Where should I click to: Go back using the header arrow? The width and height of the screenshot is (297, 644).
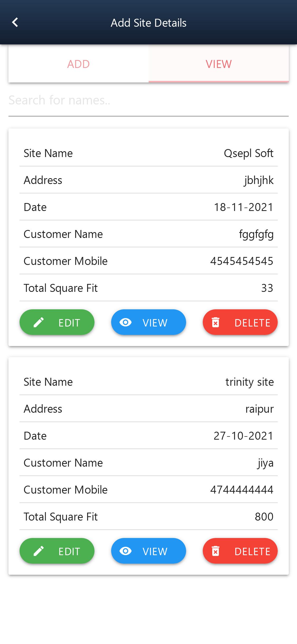point(15,22)
